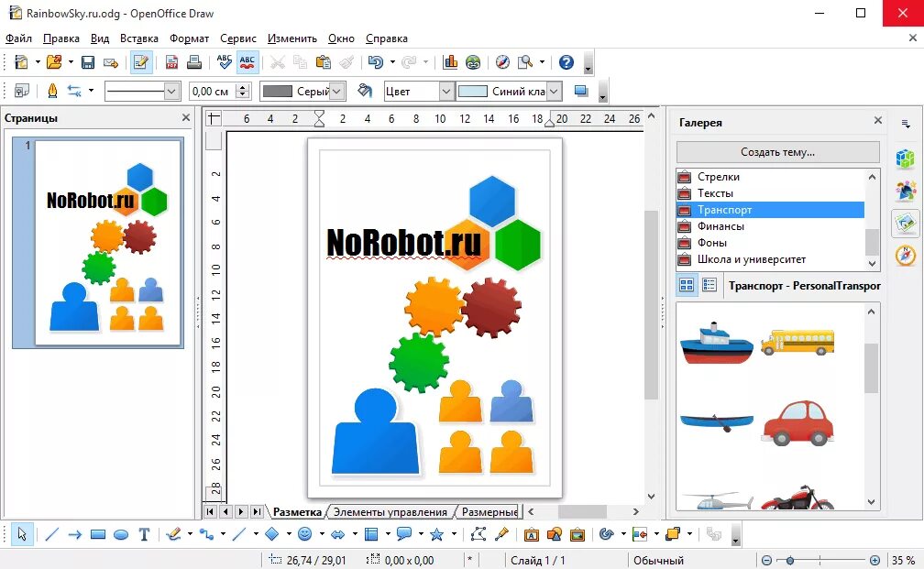Click the light blue fill swatch
Screen dimensions: 924x569
[x=473, y=92]
